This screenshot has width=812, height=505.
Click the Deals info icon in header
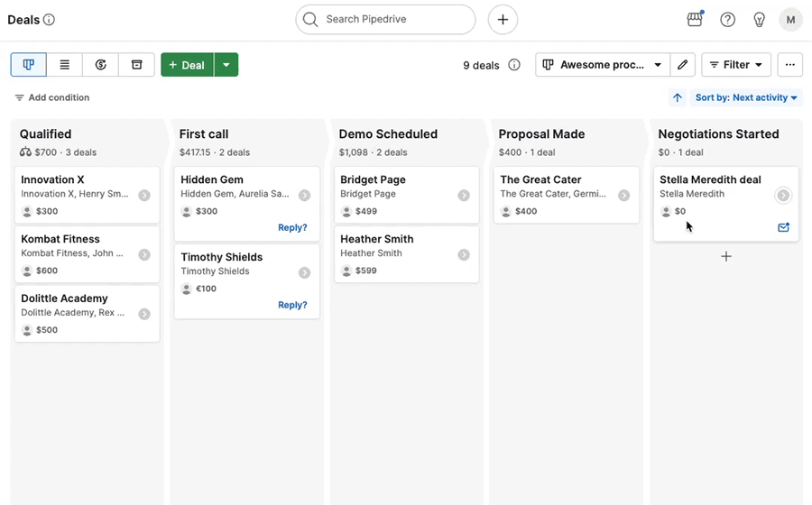point(50,20)
